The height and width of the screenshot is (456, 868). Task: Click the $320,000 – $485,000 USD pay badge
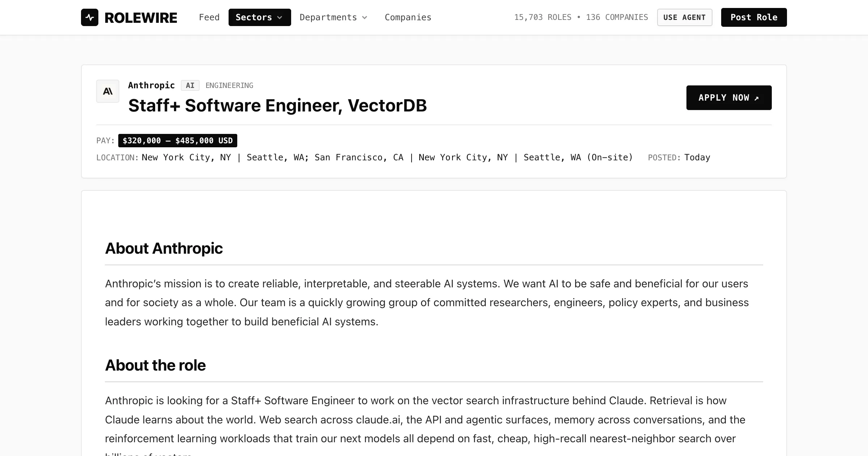pos(178,140)
